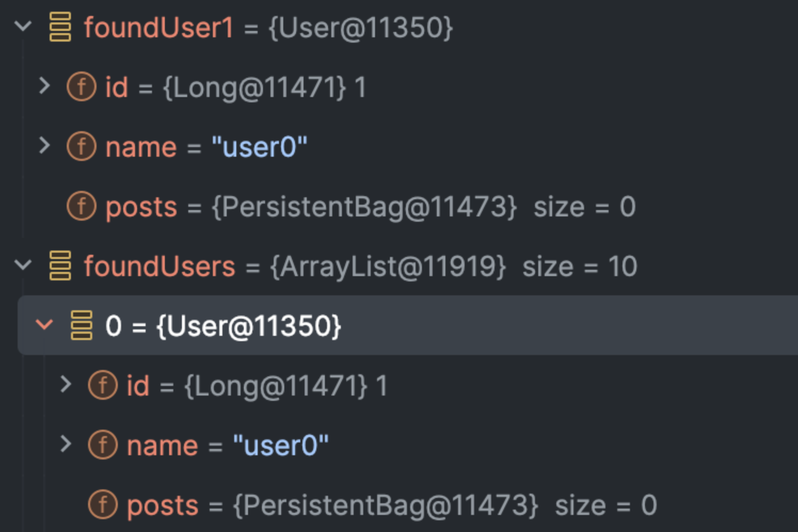This screenshot has width=798, height=532.
Task: Click the foundUsers list object icon
Action: [60, 265]
